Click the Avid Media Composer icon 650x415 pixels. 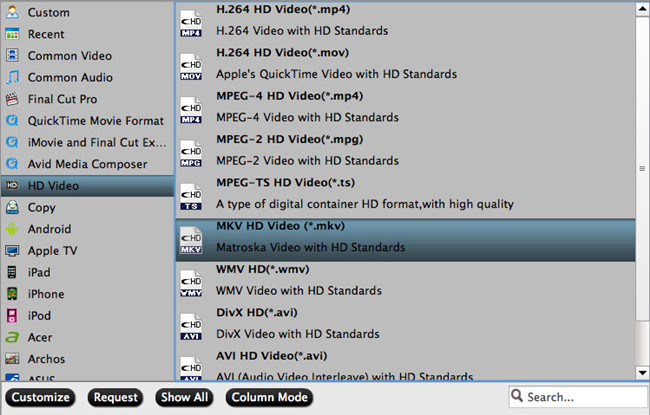12,163
